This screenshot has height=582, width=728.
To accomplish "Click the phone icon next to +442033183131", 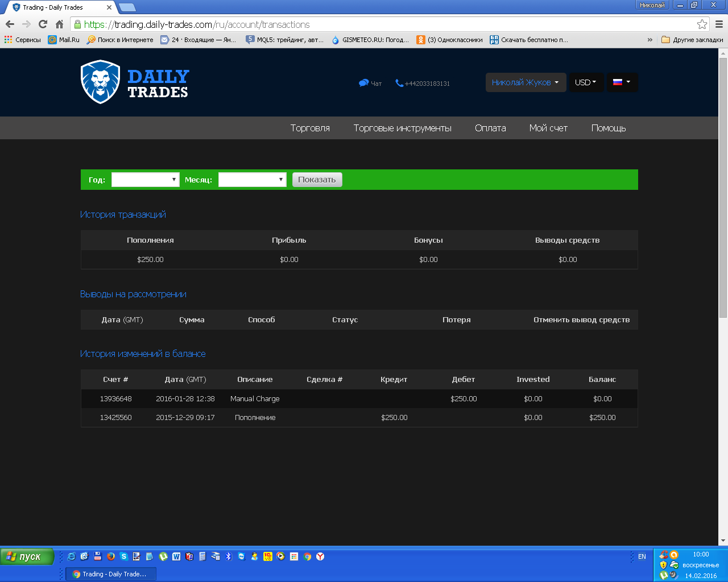I will 399,83.
